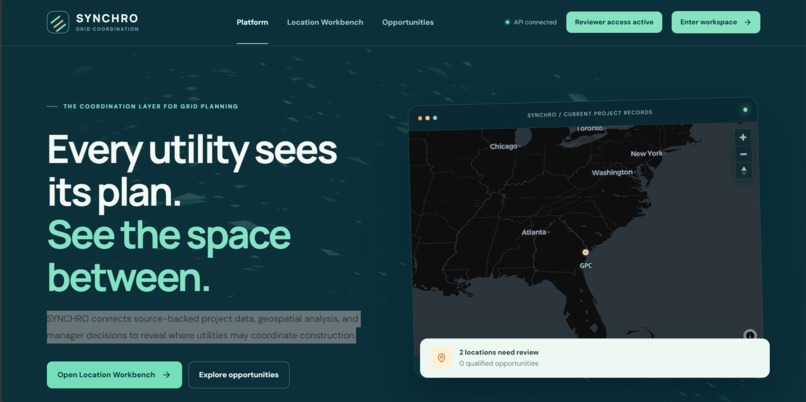Switch to Location Workbench tab
Screen dimensions: 806x402
325,22
